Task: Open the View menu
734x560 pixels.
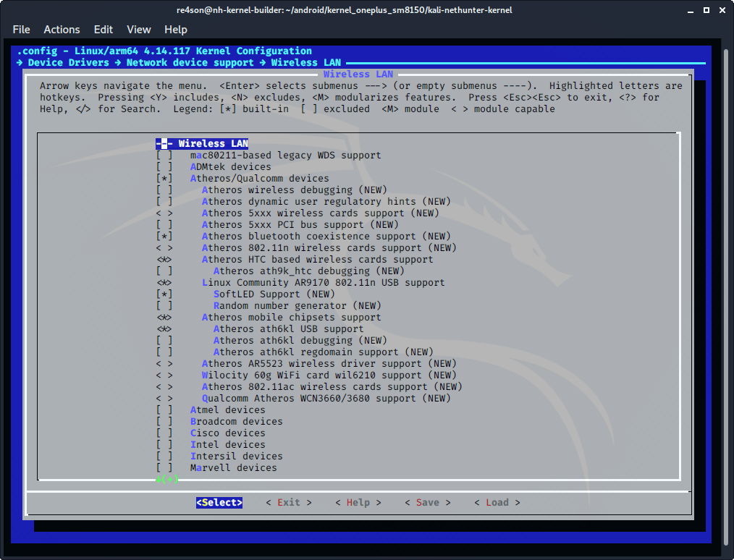Action: (x=138, y=30)
